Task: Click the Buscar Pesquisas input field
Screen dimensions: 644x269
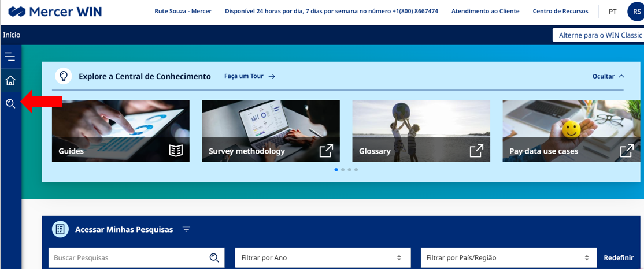Action: coord(127,258)
